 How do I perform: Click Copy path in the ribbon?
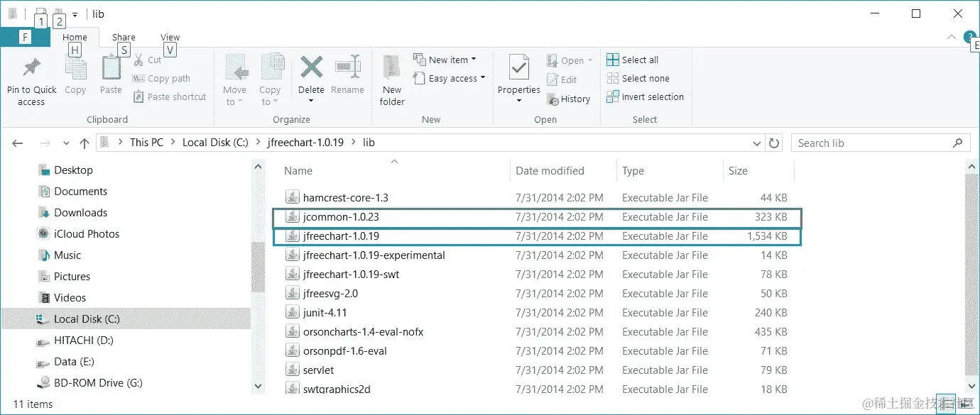click(x=162, y=79)
